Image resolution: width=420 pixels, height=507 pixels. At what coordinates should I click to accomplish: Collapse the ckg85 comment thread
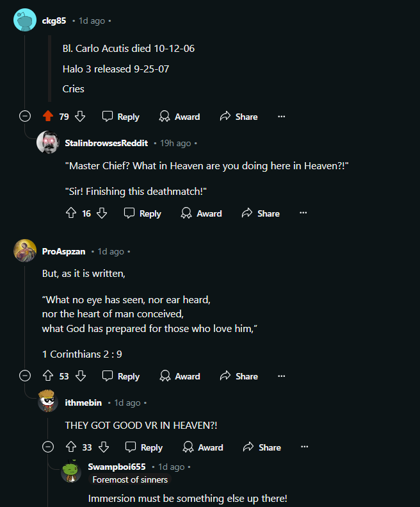[x=25, y=117]
